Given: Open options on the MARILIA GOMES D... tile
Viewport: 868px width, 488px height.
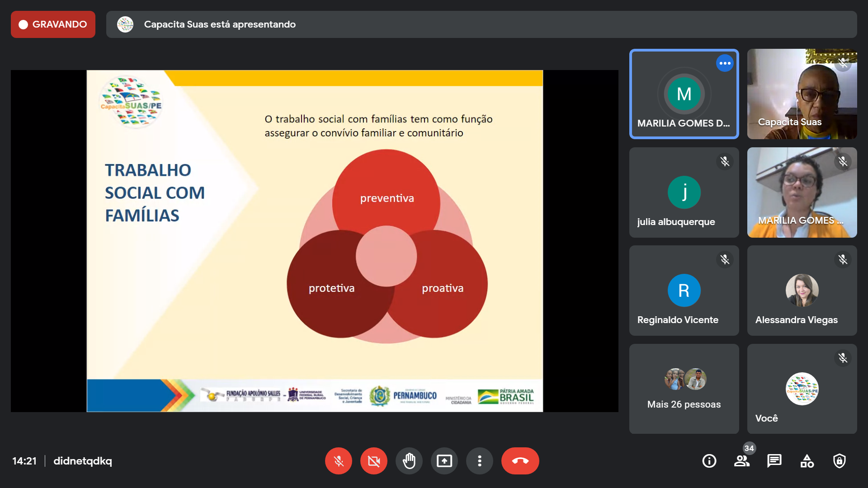Looking at the screenshot, I should 725,63.
